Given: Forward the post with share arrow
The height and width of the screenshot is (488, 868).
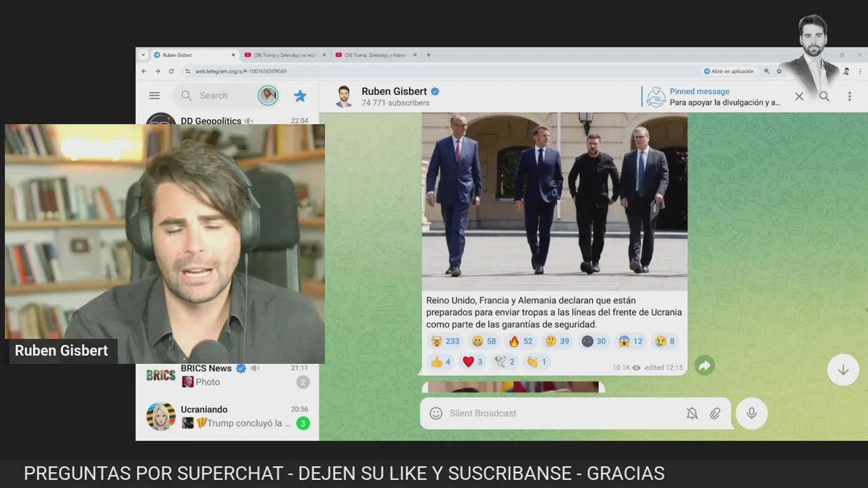Looking at the screenshot, I should [705, 366].
